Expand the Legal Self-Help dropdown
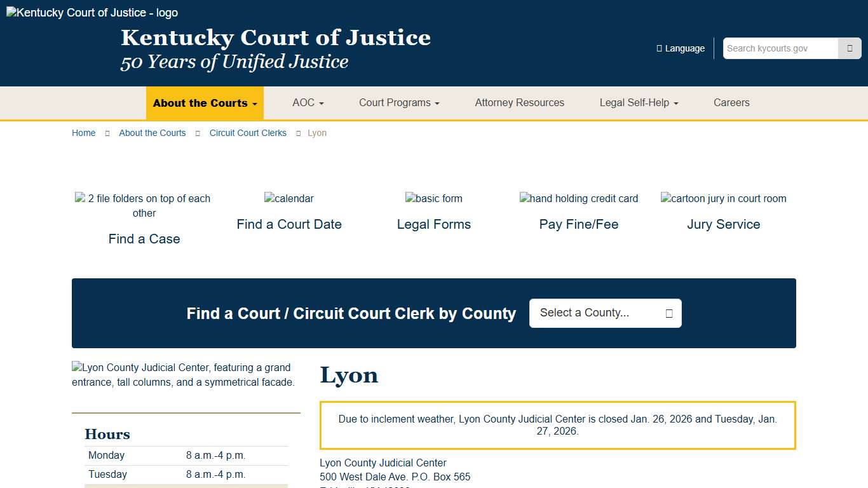This screenshot has height=488, width=868. click(x=639, y=102)
